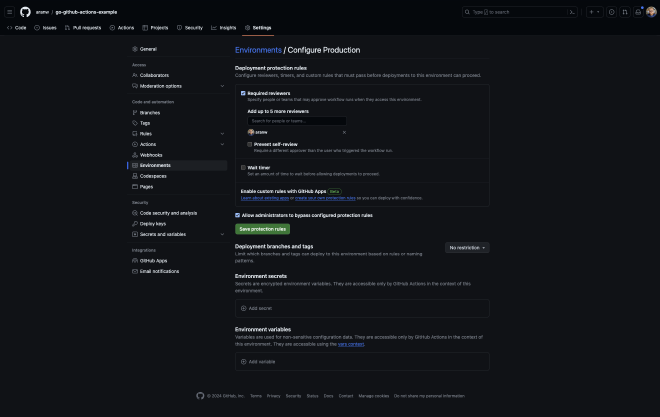The image size is (660, 417).
Task: Uncheck the Required reviewers checkbox
Action: [x=243, y=93]
